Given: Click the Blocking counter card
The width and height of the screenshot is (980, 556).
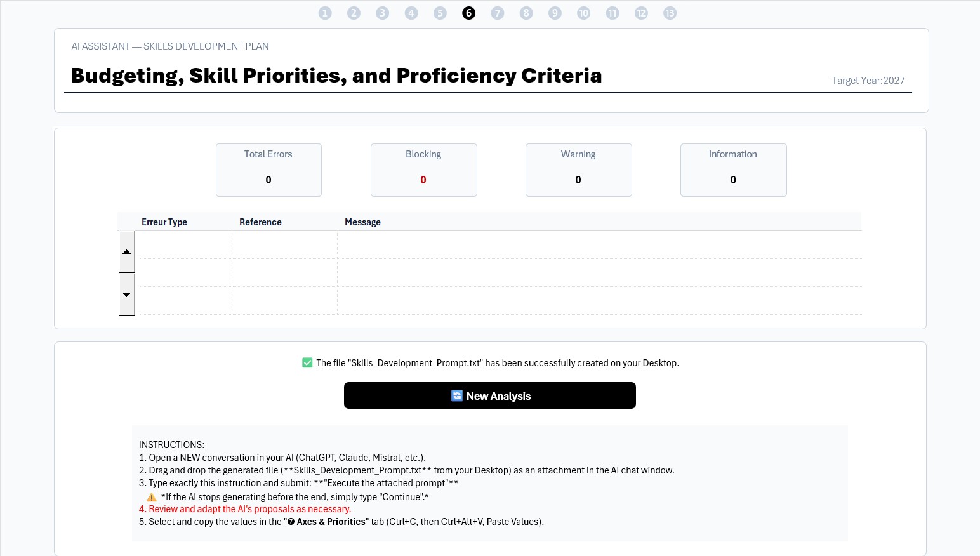Looking at the screenshot, I should 423,170.
